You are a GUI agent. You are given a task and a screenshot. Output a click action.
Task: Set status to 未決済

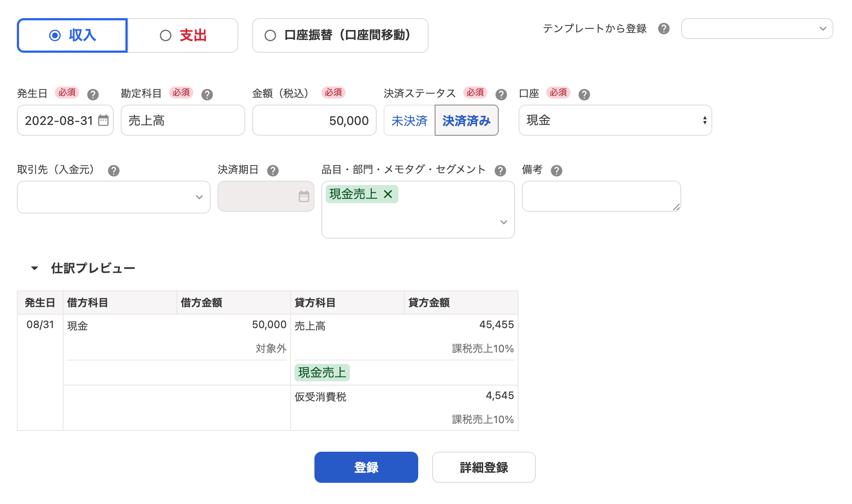409,121
